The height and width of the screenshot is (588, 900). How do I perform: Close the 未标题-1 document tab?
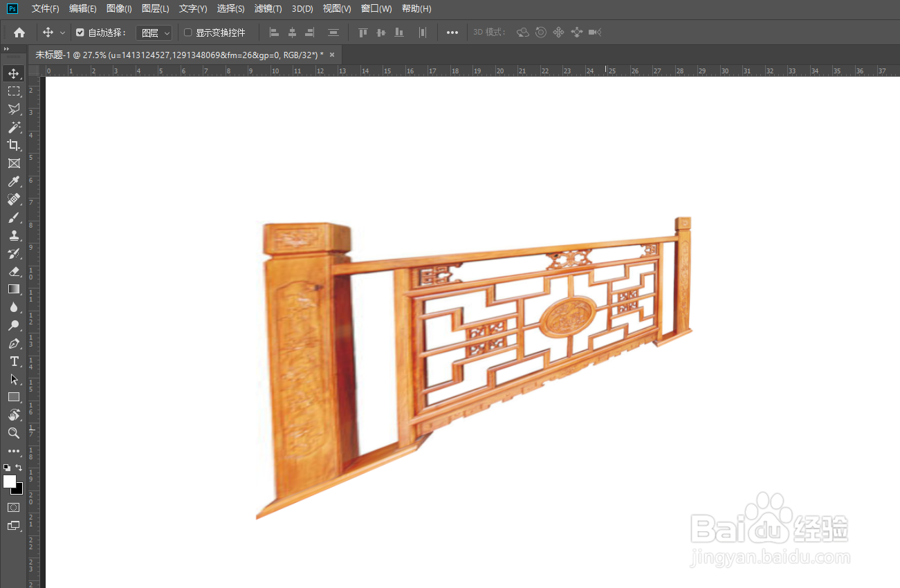332,55
